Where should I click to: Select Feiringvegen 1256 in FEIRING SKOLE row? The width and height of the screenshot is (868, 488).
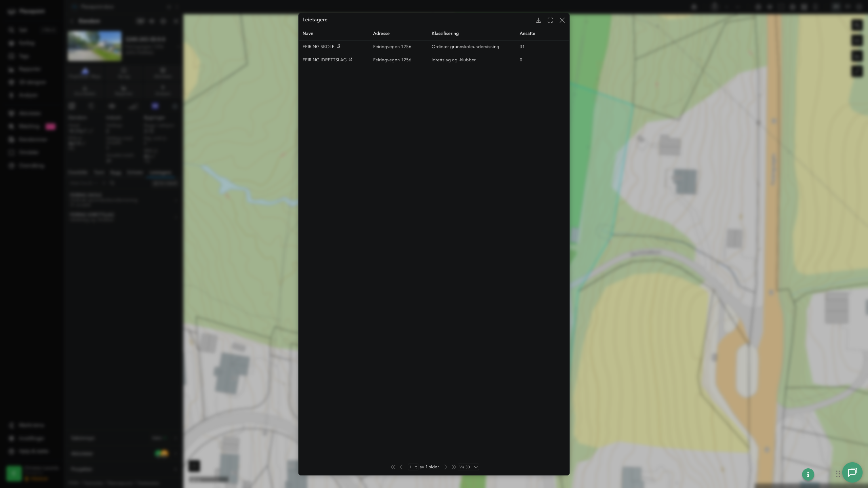tap(392, 47)
